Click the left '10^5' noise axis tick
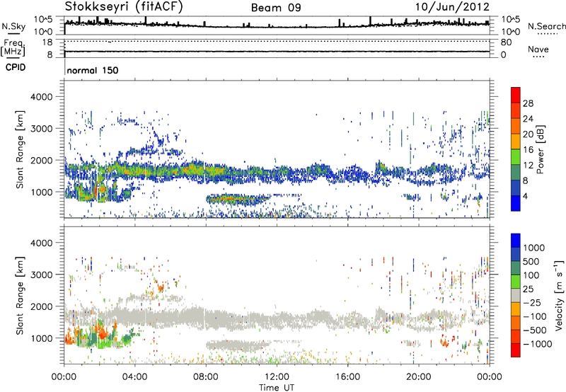Image resolution: width=566 pixels, height=392 pixels. 43,19
